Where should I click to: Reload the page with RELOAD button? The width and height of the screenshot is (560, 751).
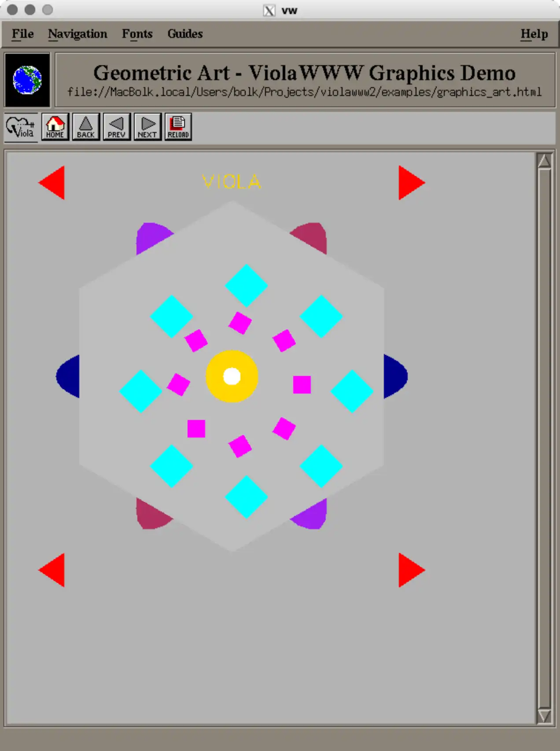point(178,127)
